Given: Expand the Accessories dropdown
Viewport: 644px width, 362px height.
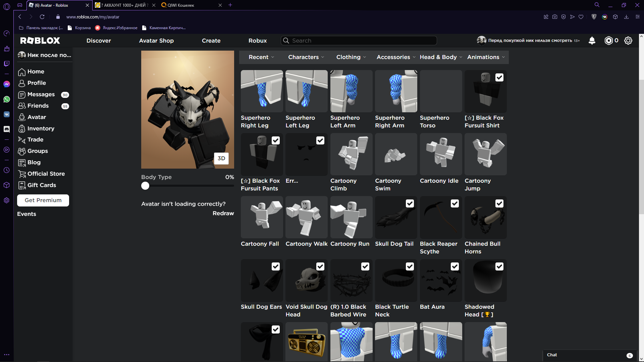Looking at the screenshot, I should point(396,57).
